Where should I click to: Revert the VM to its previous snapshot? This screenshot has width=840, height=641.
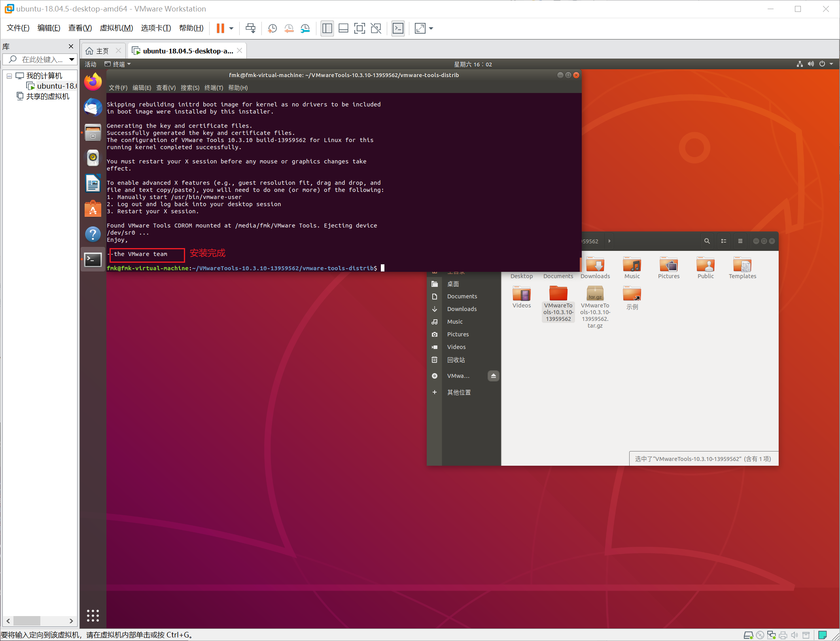click(x=289, y=28)
